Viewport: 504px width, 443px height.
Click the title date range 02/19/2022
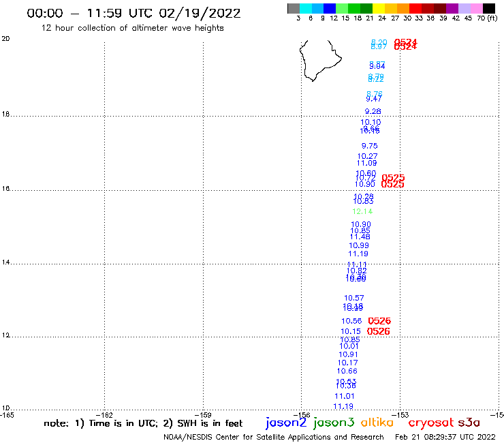pos(200,13)
